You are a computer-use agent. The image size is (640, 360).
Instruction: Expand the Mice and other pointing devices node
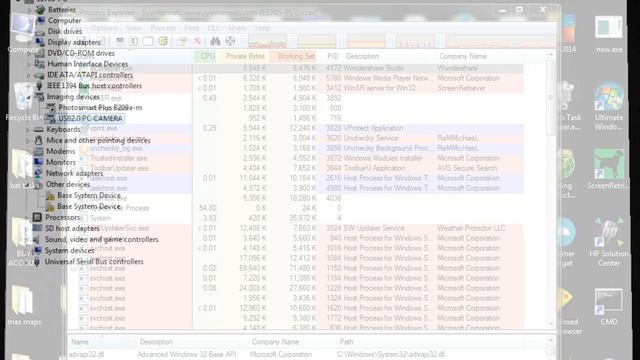(28, 141)
